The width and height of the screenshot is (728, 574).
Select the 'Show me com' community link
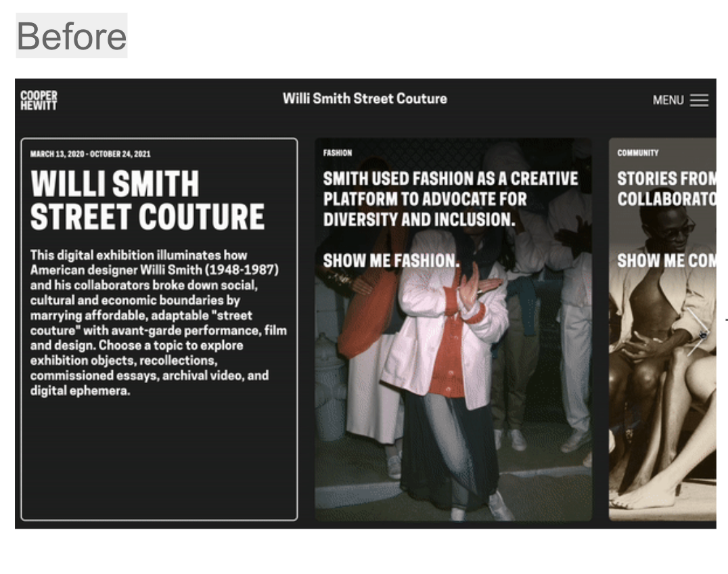(666, 261)
